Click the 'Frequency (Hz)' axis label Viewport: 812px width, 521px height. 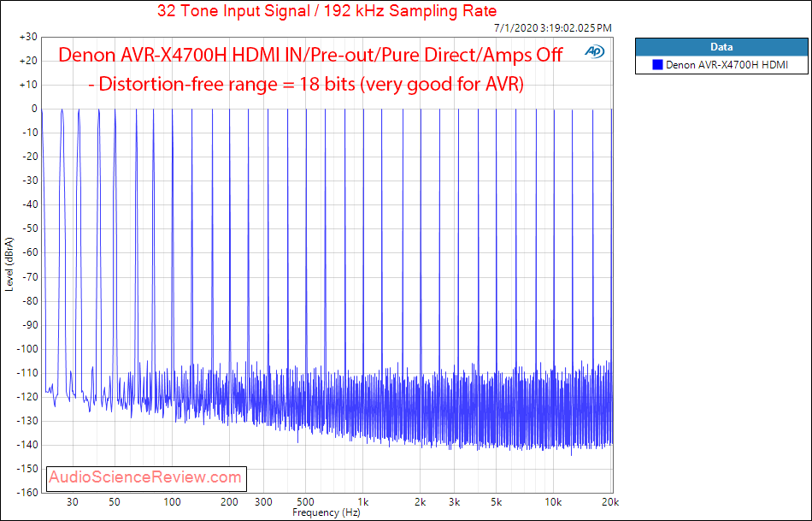click(x=327, y=512)
